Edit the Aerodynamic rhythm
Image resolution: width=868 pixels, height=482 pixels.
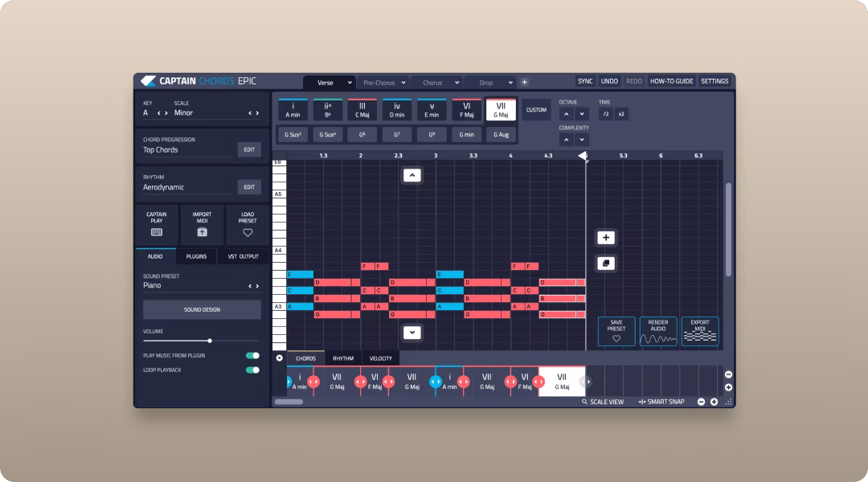[249, 187]
